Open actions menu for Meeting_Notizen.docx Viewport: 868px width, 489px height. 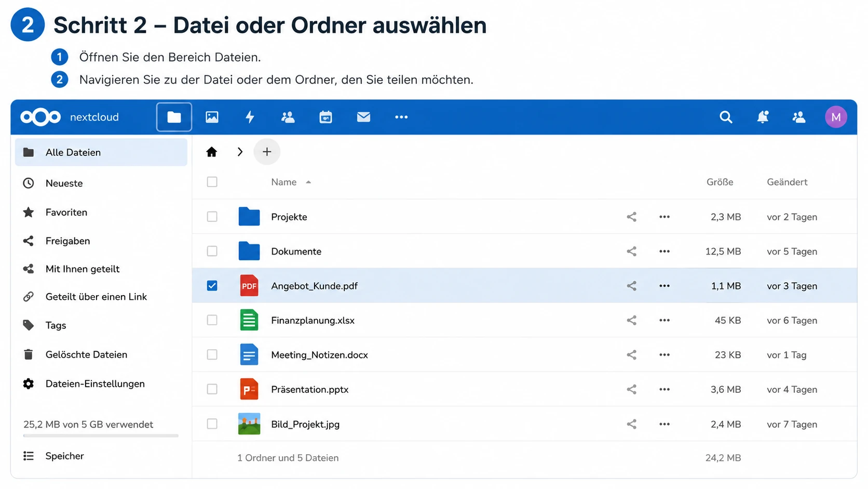[664, 355]
